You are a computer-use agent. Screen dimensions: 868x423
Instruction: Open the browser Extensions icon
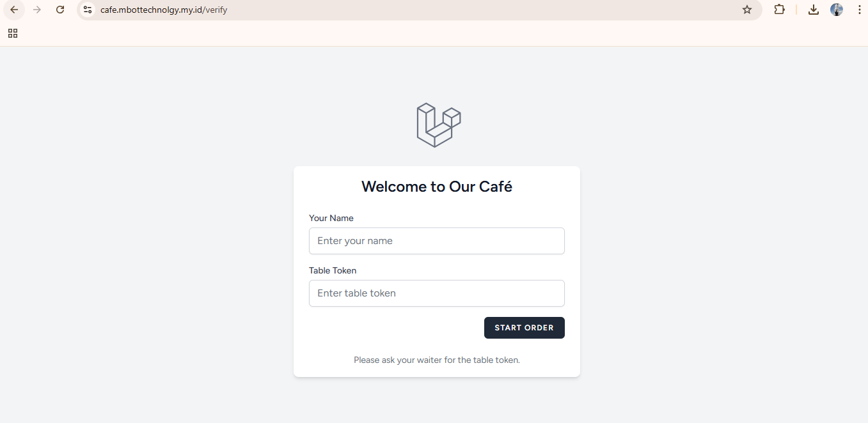pos(779,10)
